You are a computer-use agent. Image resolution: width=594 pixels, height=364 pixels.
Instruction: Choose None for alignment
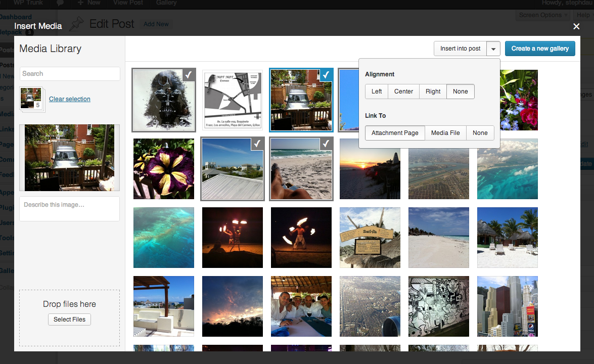pos(461,92)
